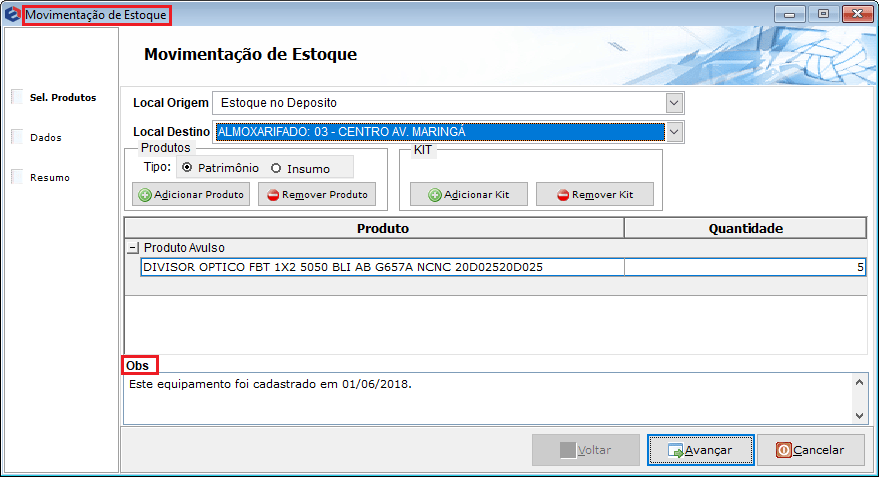Click the Adicionar Produto button
Image resolution: width=879 pixels, height=477 pixels.
pyautogui.click(x=191, y=194)
